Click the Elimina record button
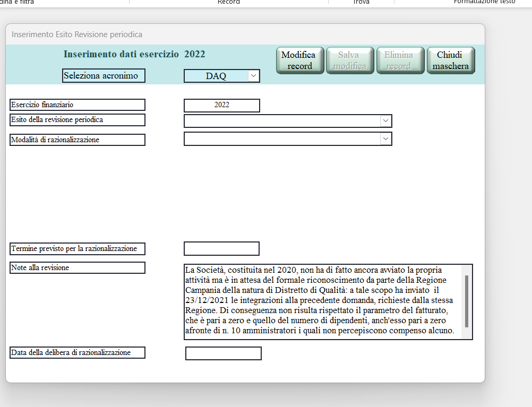 [x=400, y=60]
